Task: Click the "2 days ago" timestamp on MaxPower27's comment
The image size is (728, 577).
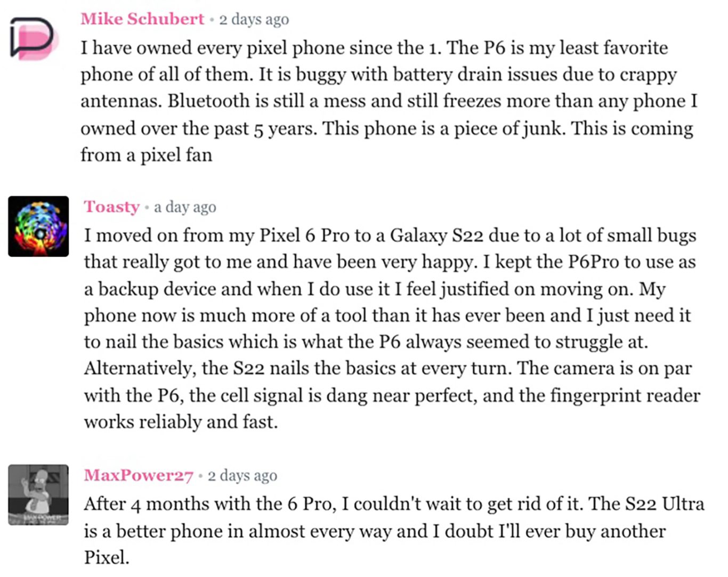Action: [x=242, y=476]
